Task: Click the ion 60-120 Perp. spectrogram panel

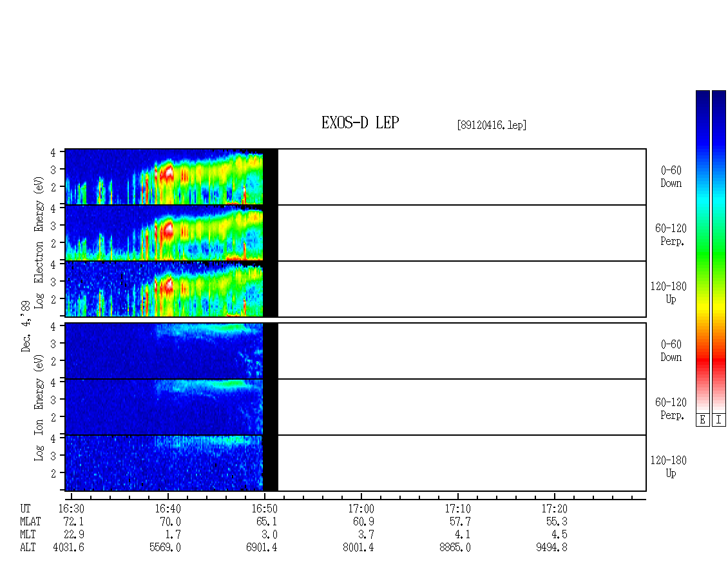Action: click(x=356, y=407)
